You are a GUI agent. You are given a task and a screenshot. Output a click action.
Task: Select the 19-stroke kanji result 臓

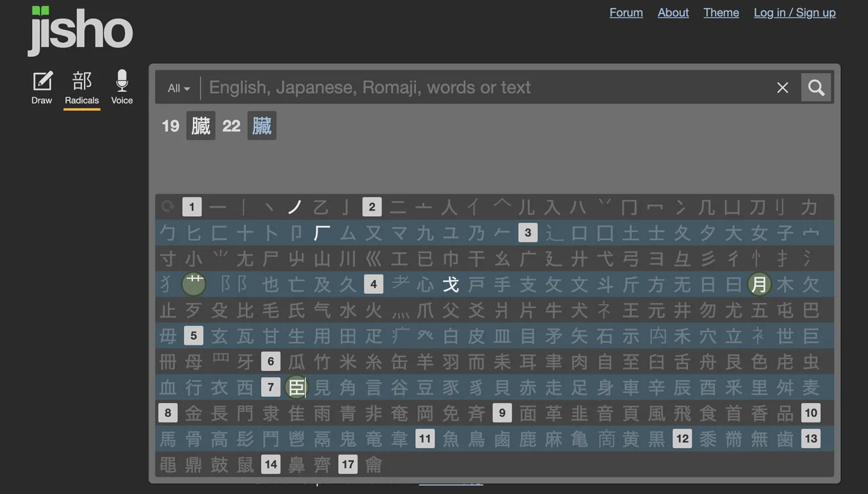click(201, 126)
